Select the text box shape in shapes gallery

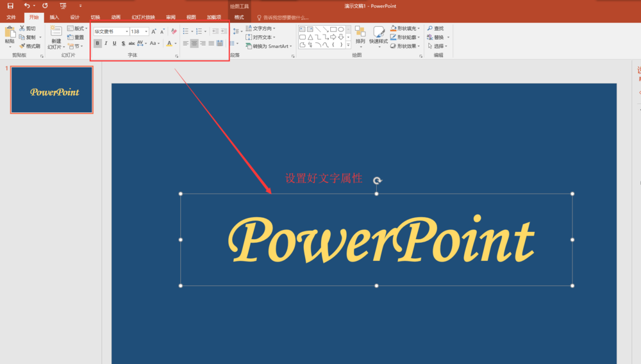[302, 29]
